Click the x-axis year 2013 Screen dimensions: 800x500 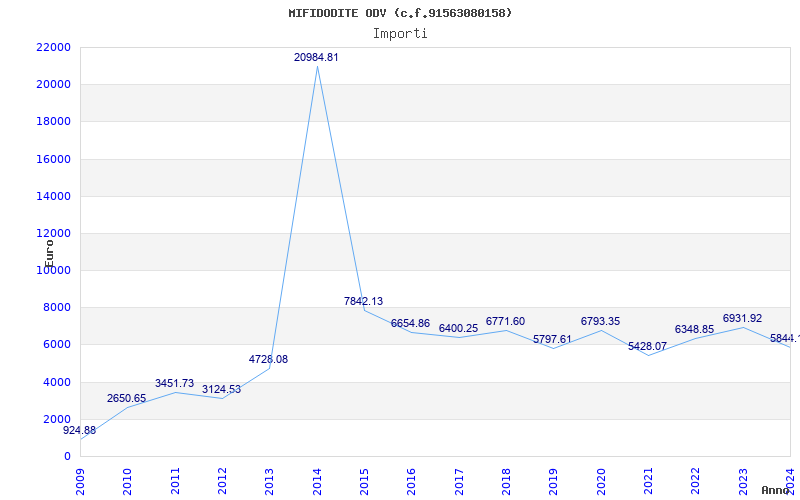click(x=269, y=482)
